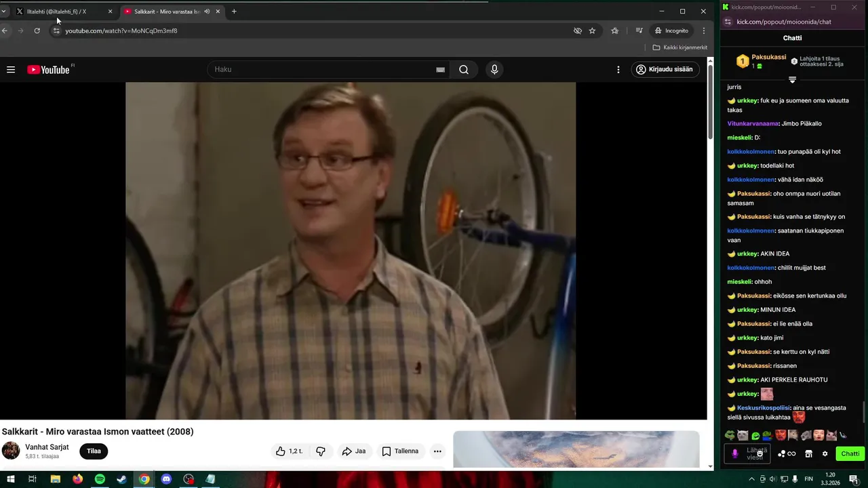868x488 pixels.
Task: Dislike the video with thumbs-down
Action: (x=321, y=451)
